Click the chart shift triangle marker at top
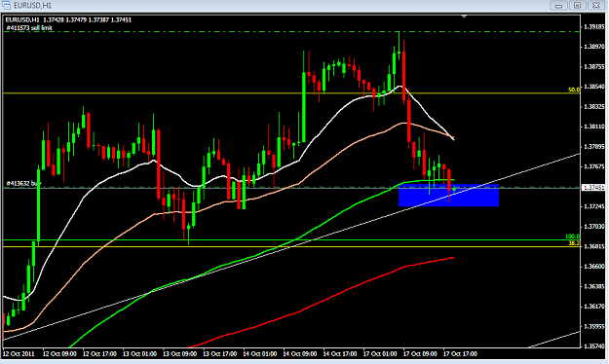 pyautogui.click(x=464, y=17)
